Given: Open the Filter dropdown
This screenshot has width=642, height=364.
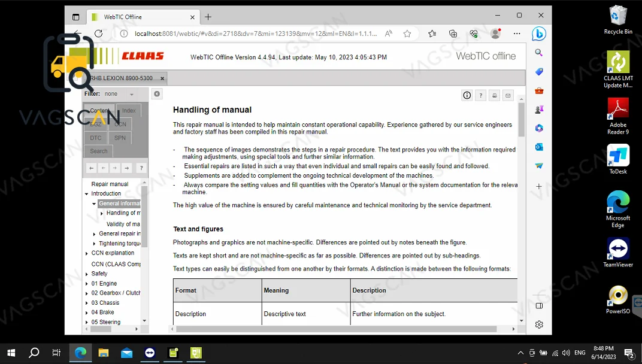Looking at the screenshot, I should [x=120, y=94].
